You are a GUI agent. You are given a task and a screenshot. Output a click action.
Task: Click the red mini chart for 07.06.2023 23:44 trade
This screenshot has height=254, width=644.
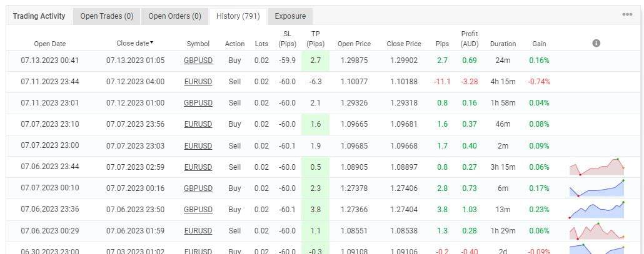(596, 167)
